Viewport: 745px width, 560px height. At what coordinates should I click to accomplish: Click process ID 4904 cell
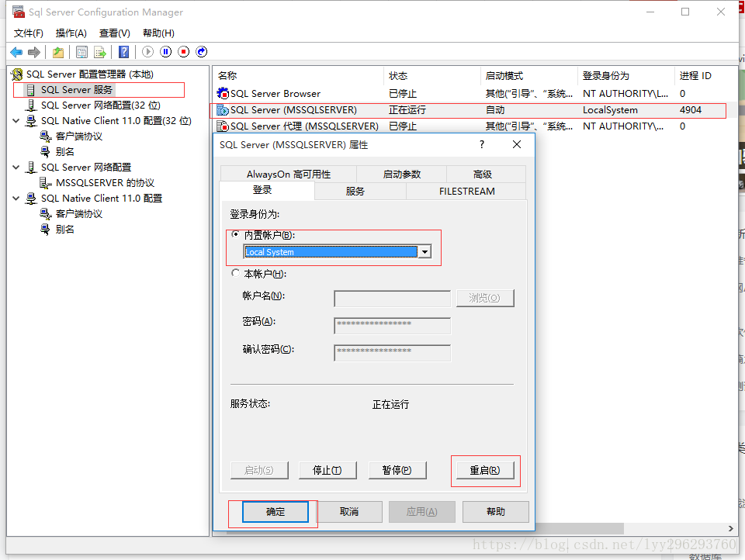point(691,109)
